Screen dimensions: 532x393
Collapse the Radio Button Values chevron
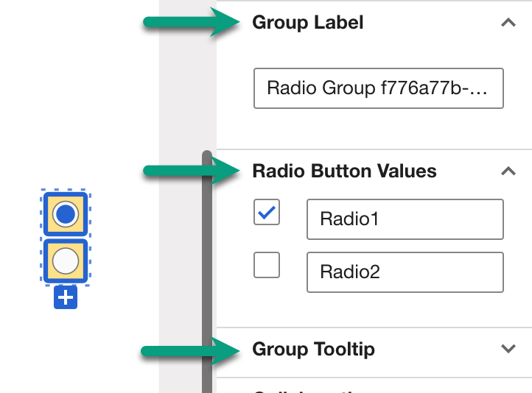click(508, 171)
